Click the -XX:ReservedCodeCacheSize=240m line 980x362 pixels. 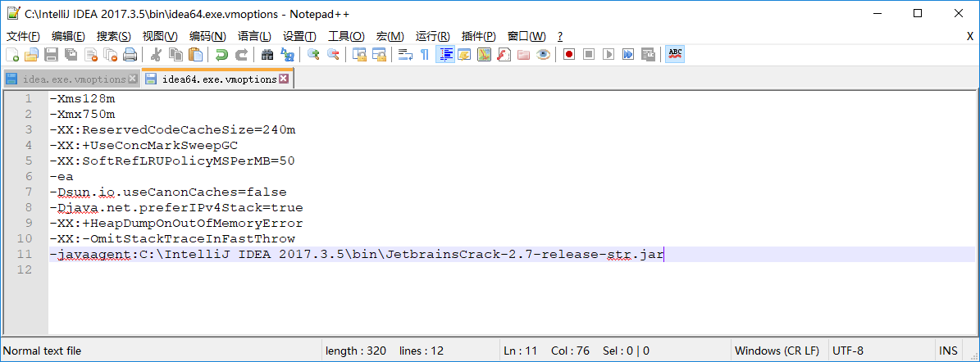[172, 130]
